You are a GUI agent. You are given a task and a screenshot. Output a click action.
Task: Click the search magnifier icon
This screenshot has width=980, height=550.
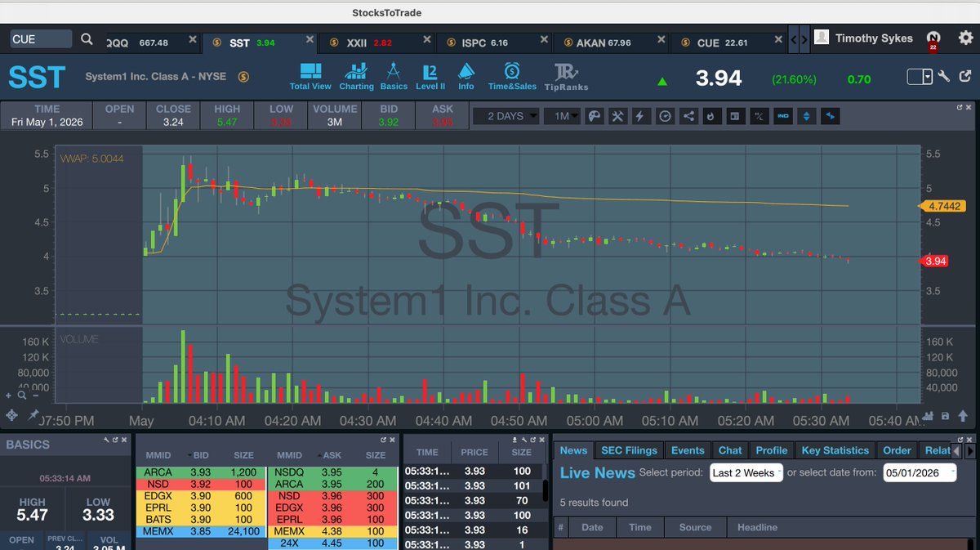pos(87,38)
